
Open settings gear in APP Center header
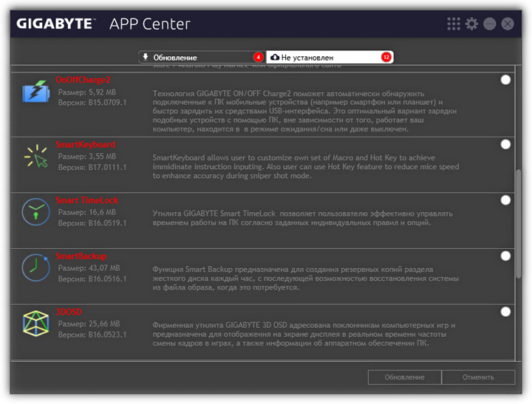pos(471,24)
